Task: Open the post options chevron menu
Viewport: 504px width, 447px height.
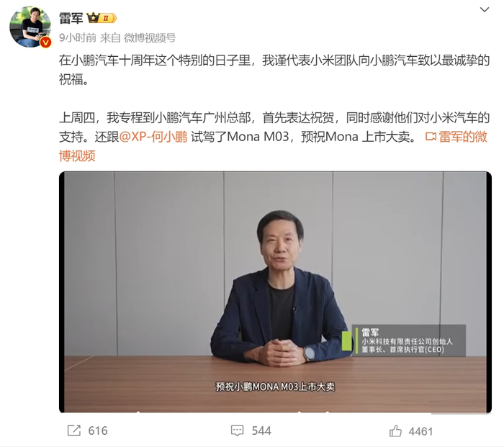Action: 484,10
